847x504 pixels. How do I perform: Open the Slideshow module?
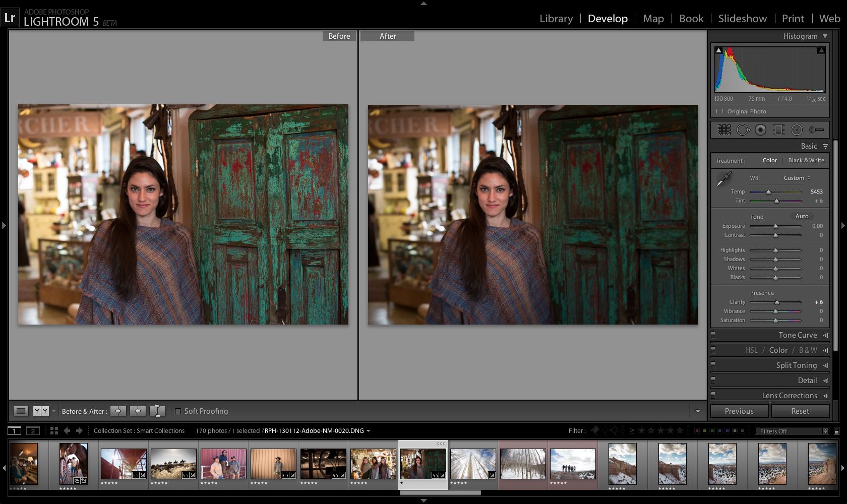pyautogui.click(x=742, y=19)
